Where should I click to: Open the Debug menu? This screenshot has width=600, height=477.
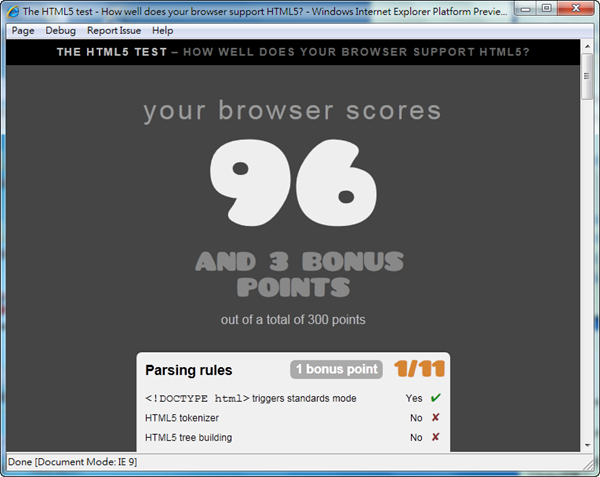click(60, 31)
